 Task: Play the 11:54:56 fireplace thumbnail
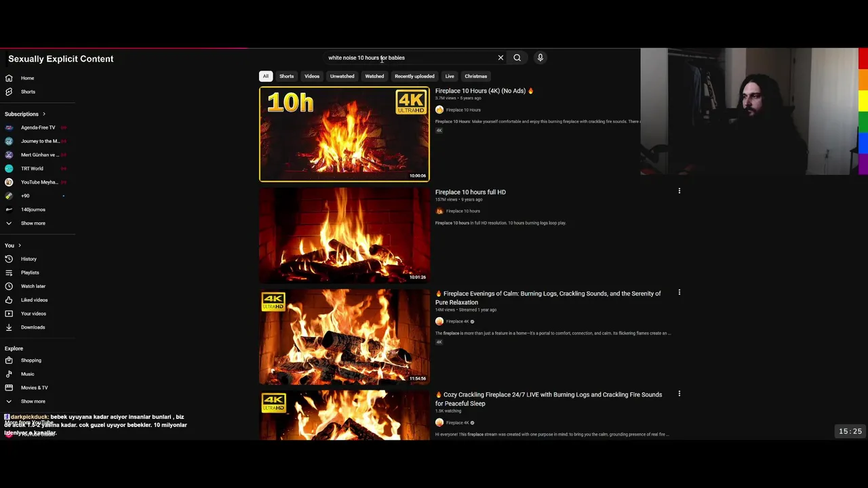pos(344,337)
